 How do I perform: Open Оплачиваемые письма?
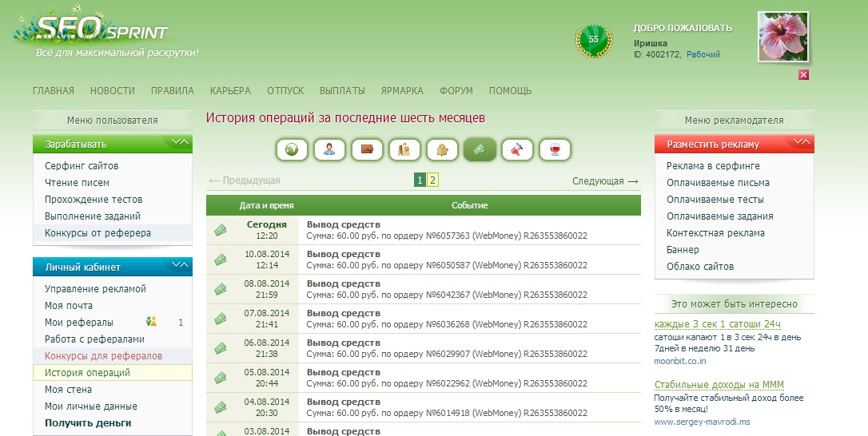pos(718,183)
